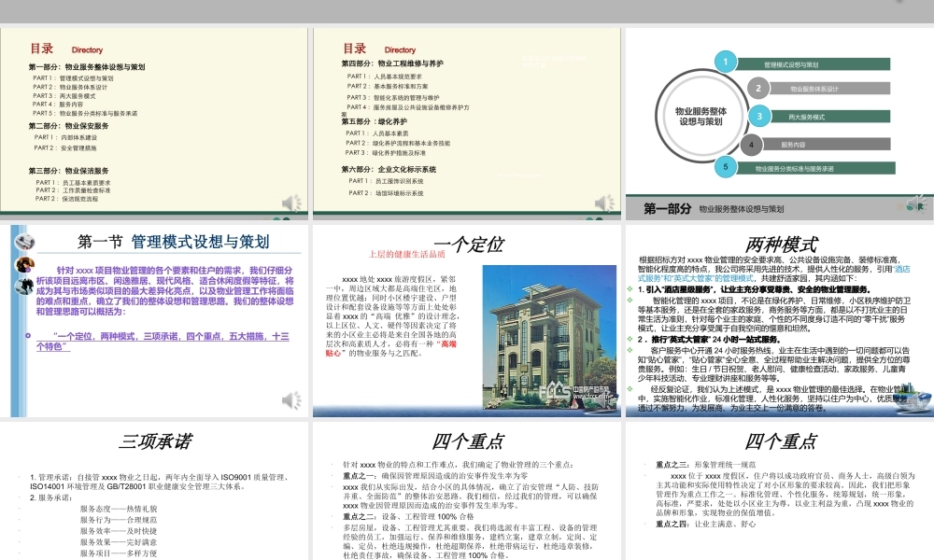934x560 pixels.
Task: Select the green bar 管理模式设想与策划
Action: (814, 64)
